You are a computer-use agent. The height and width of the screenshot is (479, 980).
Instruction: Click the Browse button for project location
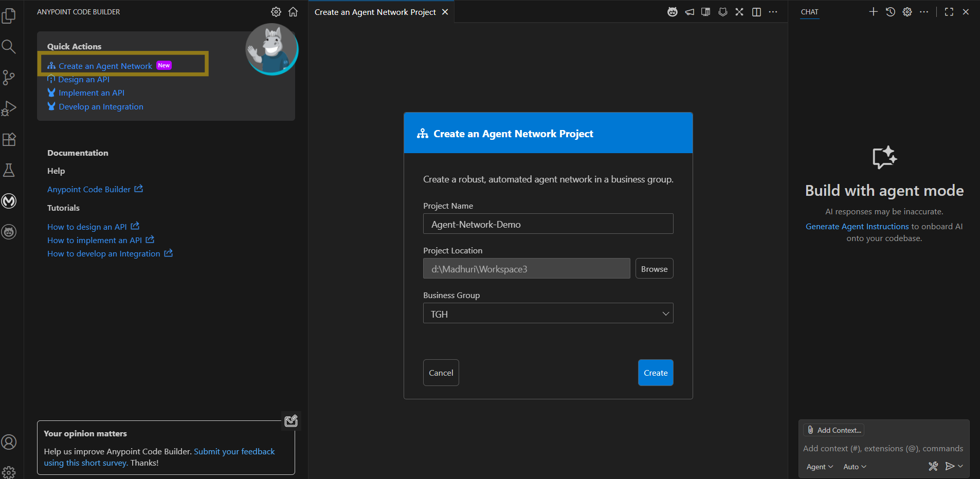(654, 269)
